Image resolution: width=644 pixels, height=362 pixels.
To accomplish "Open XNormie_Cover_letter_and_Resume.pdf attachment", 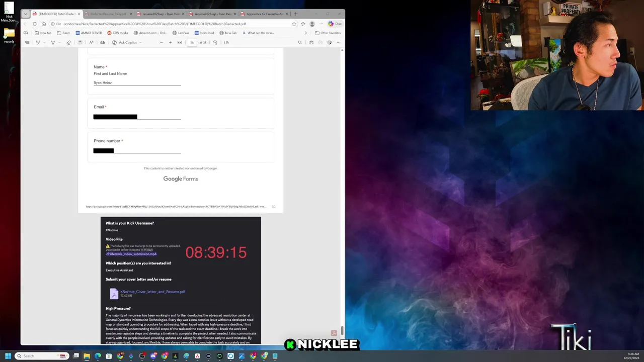I will 152,292.
